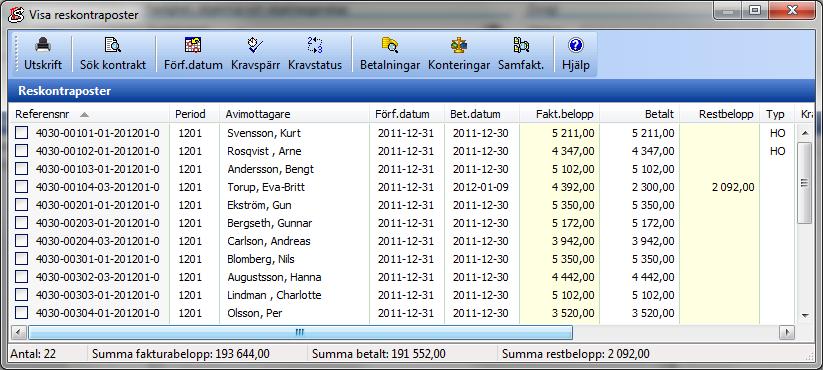
Task: Click restbelopp value 2 092,00 in Torup row
Action: click(733, 187)
